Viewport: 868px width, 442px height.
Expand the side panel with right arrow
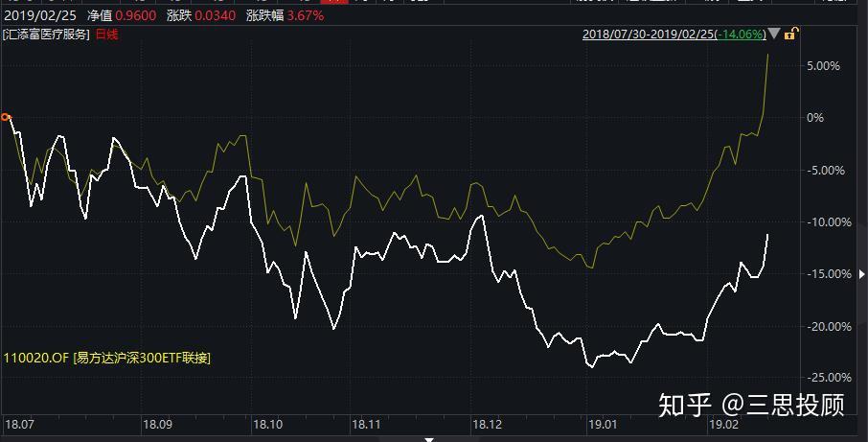[x=862, y=273]
